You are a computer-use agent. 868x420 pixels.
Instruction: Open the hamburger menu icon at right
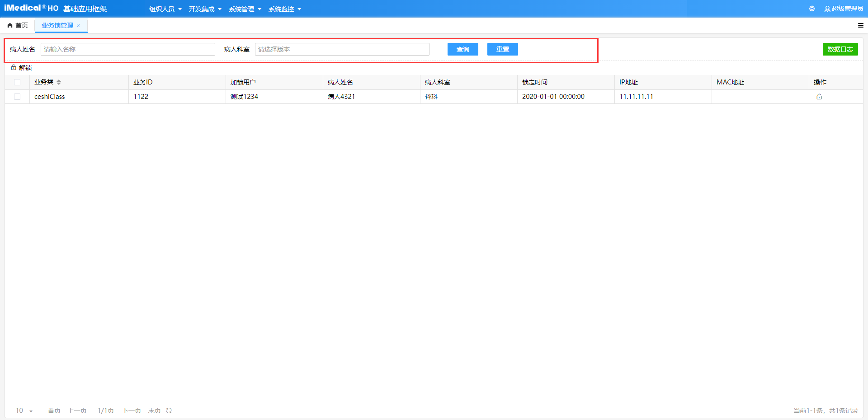coord(860,25)
